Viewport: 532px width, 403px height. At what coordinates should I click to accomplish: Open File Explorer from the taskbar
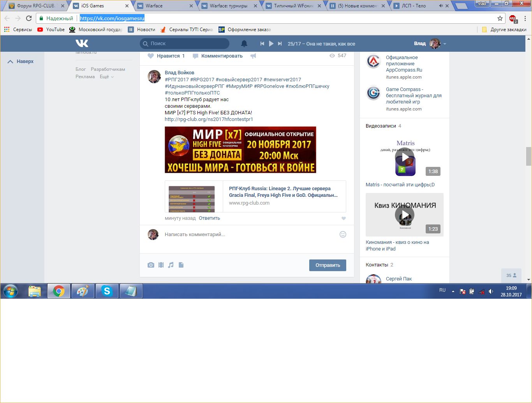coord(35,291)
